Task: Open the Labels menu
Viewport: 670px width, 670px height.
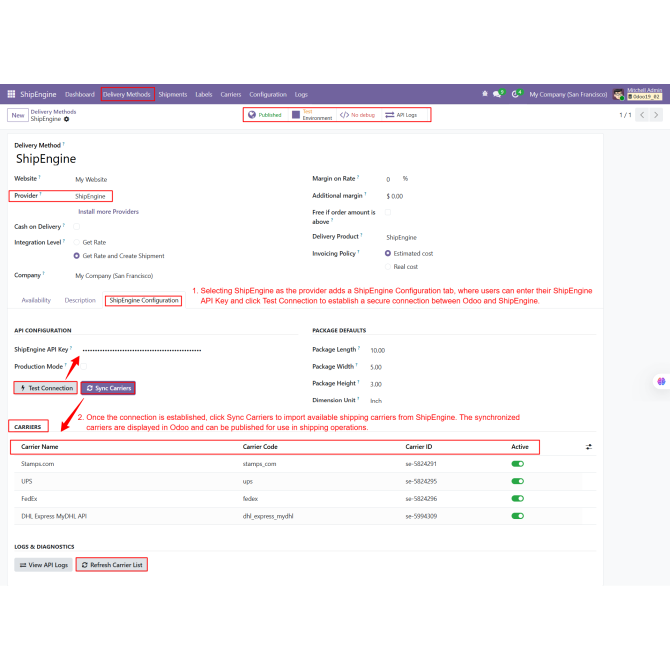Action: point(204,94)
